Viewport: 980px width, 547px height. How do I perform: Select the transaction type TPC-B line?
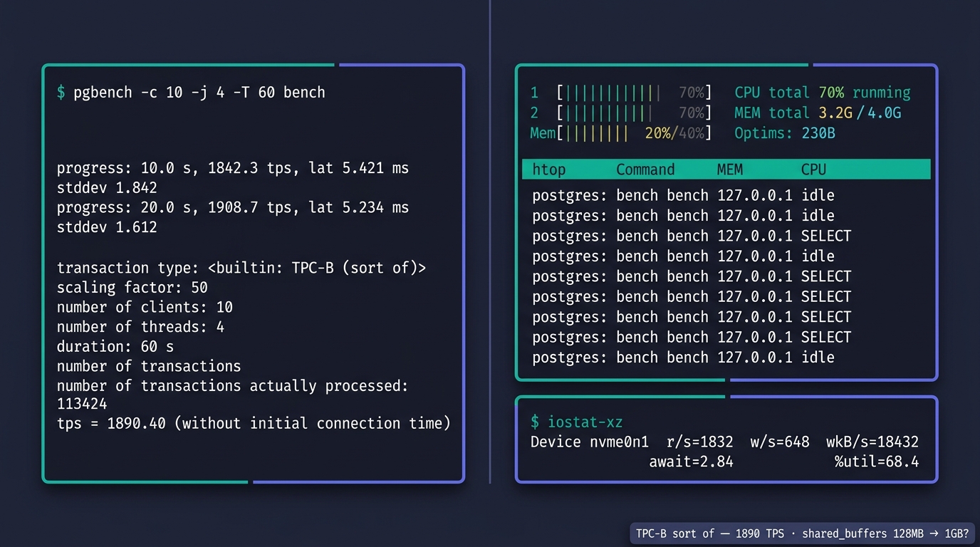coord(241,268)
